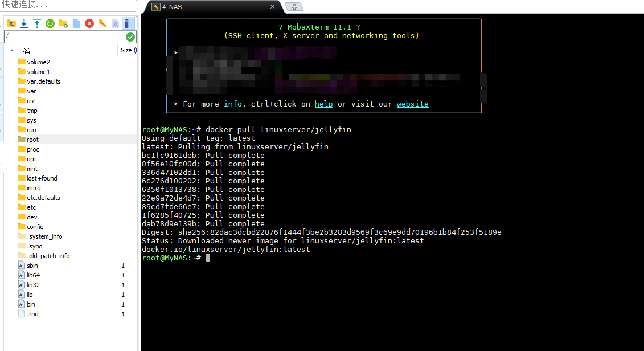Confirm path with green check icon
The image size is (644, 351).
coord(130,37)
